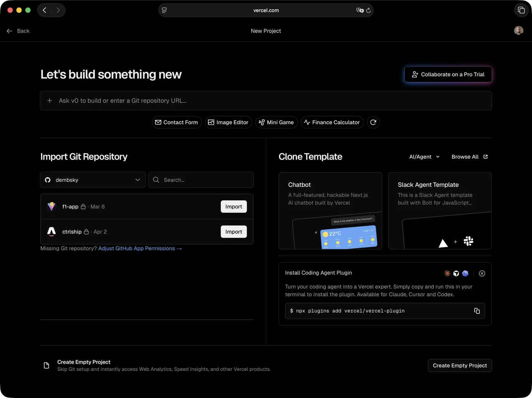Select the Claude icon on the plugin card
Viewport: 532px width, 398px height.
(x=447, y=273)
